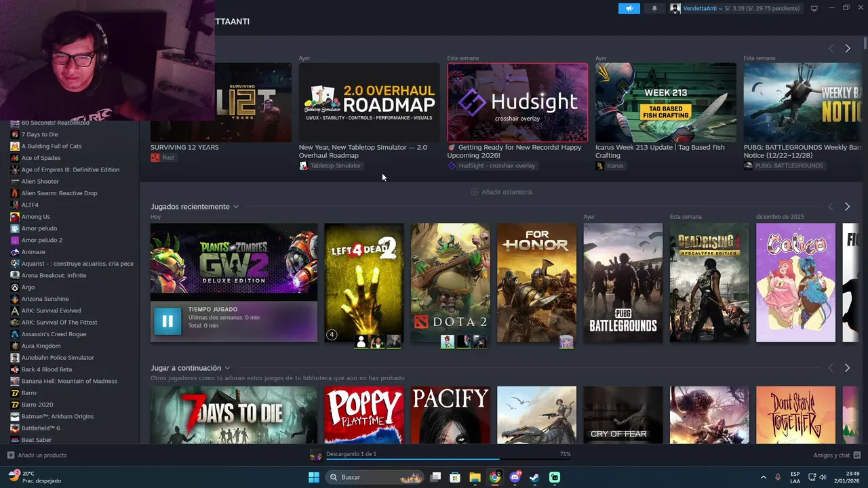This screenshot has width=868, height=488.
Task: Open Google Chrome from the taskbar
Action: tap(495, 477)
